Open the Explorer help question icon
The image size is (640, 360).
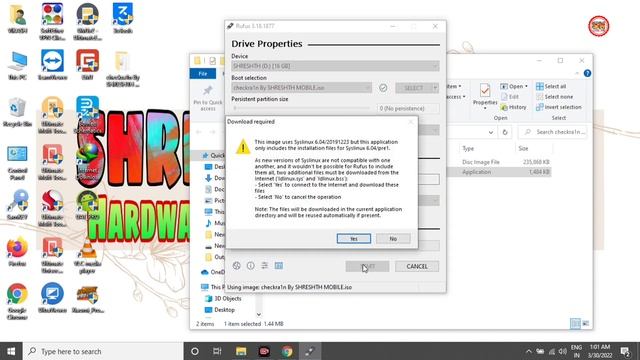coord(587,73)
